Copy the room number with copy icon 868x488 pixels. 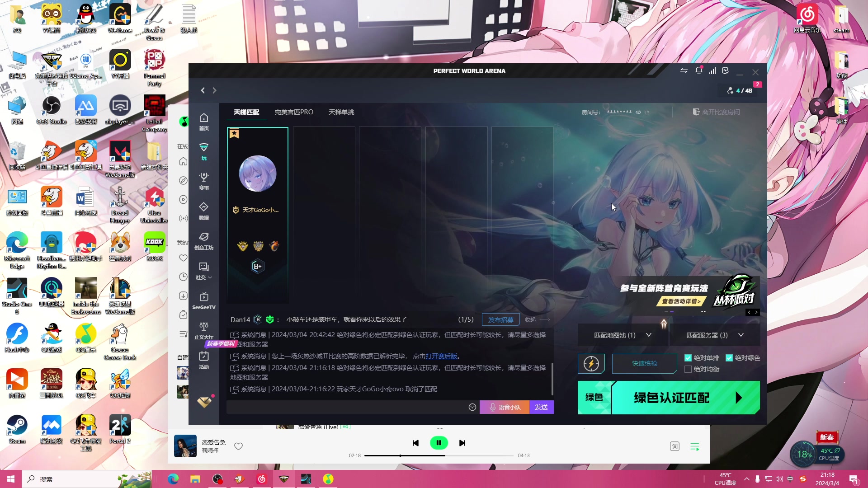[x=647, y=112]
